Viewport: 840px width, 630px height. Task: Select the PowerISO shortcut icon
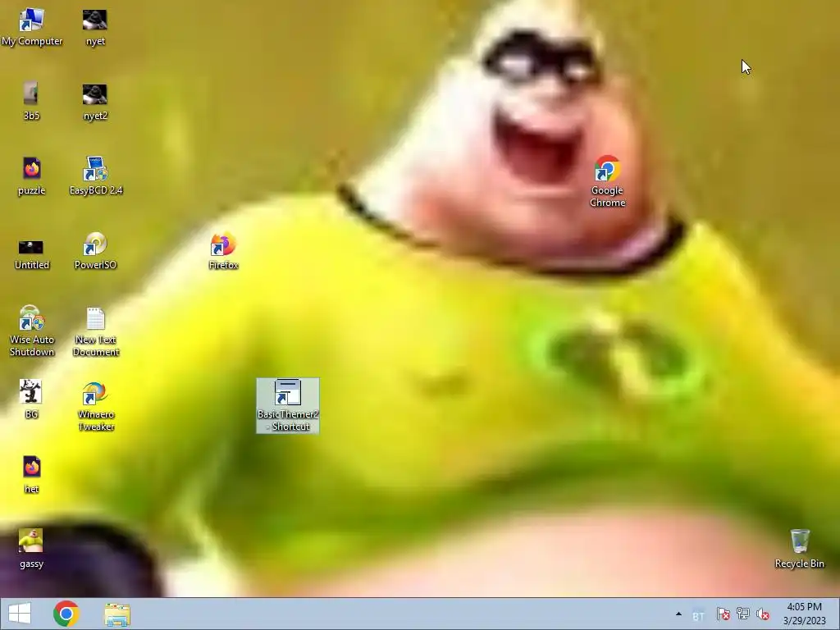pyautogui.click(x=95, y=251)
